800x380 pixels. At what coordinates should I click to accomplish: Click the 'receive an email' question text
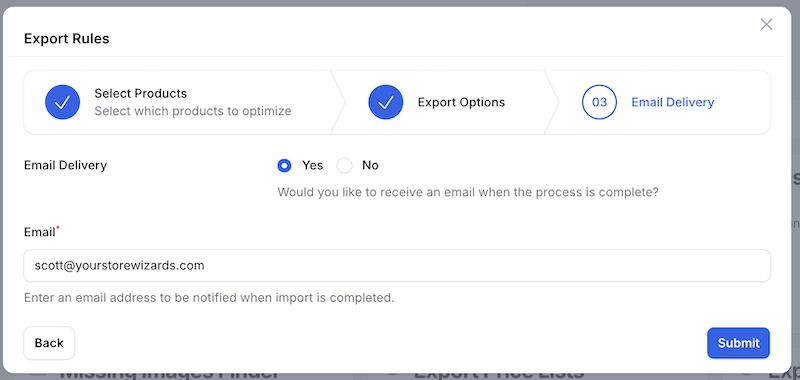(468, 193)
